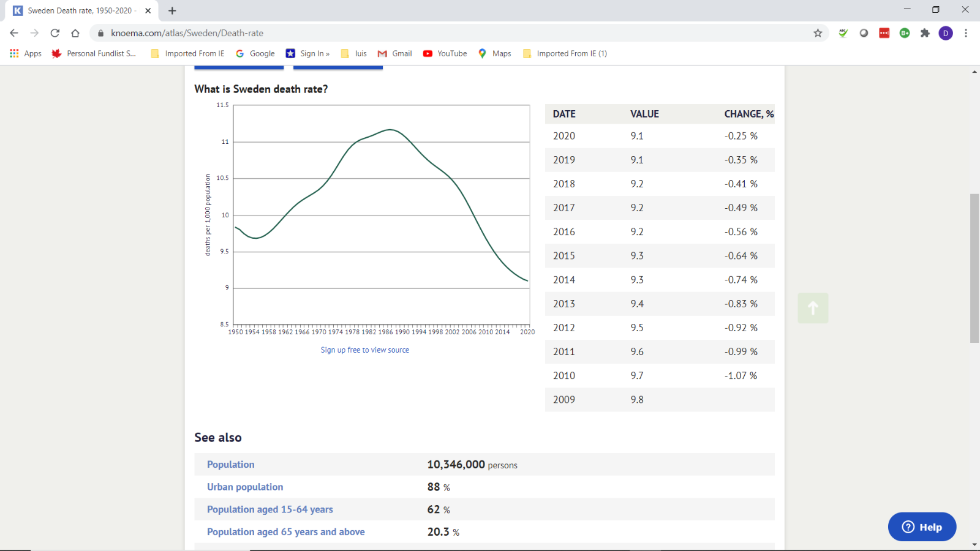The image size is (980, 551).
Task: Close the Sweden Death rate tab
Action: click(148, 10)
